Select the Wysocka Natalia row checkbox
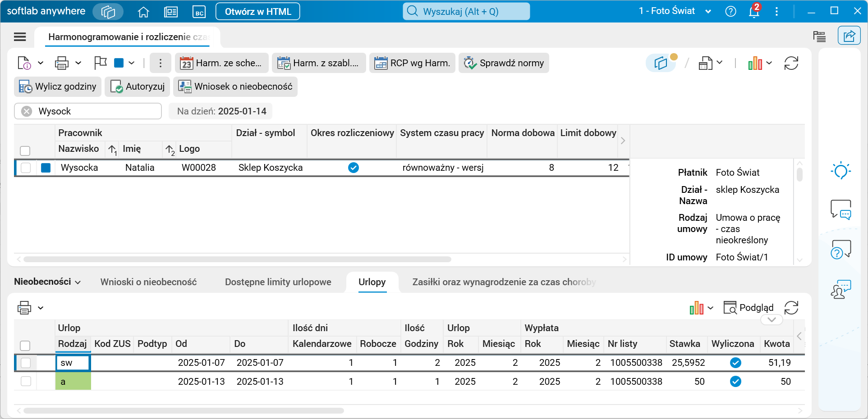Image resolution: width=868 pixels, height=419 pixels. tap(26, 168)
